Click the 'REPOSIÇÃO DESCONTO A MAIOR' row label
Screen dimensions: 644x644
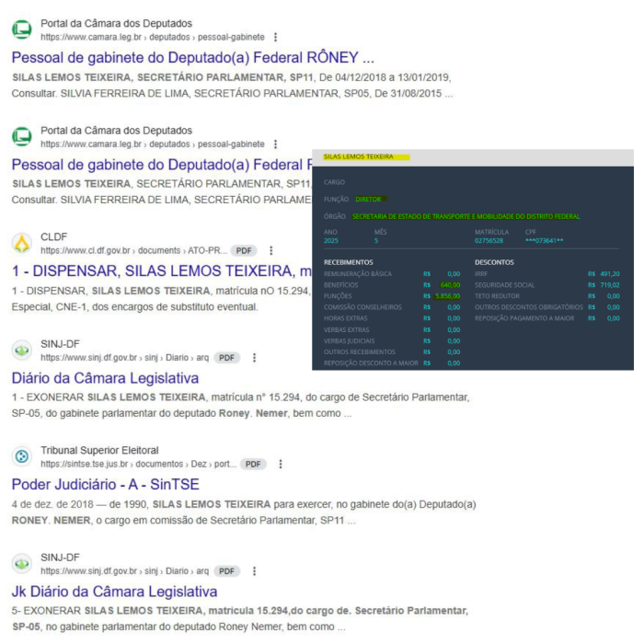click(371, 363)
